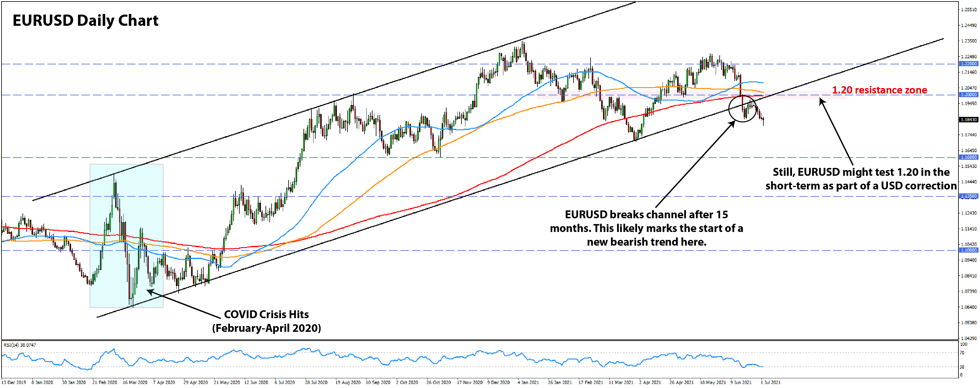Click the 1.13500 horizontal level price tag
The width and height of the screenshot is (980, 388).
968,196
